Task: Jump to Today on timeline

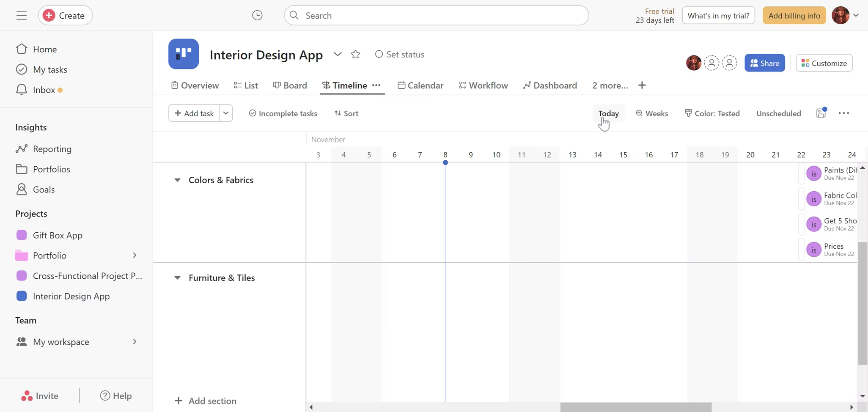Action: coord(608,113)
